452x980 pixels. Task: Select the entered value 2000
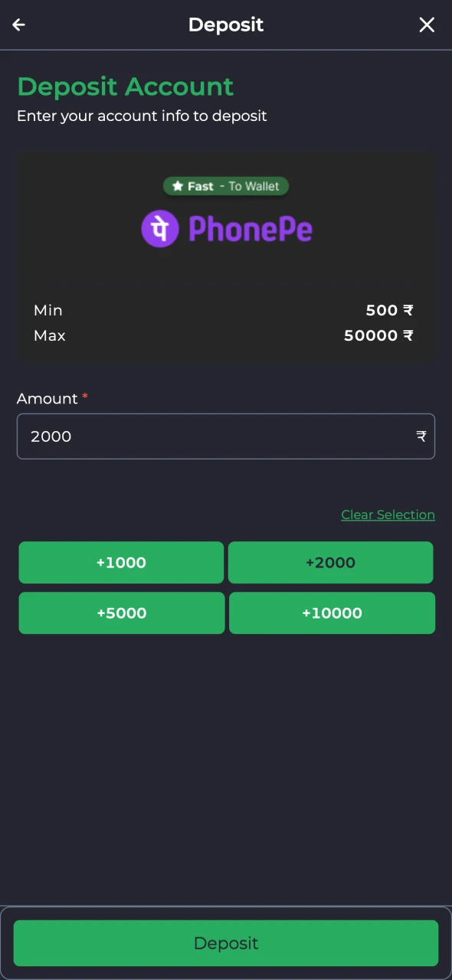[51, 436]
